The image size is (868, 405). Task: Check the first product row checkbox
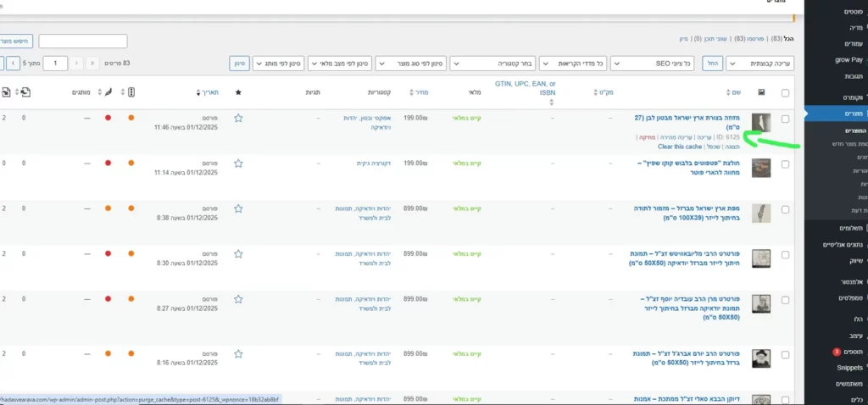786,119
